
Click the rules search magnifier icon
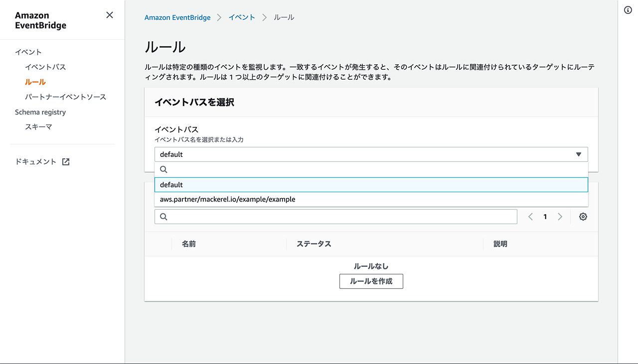tap(163, 217)
